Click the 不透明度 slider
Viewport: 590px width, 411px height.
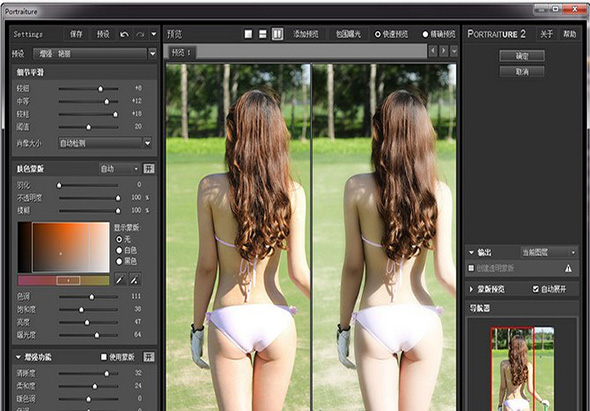(x=88, y=198)
